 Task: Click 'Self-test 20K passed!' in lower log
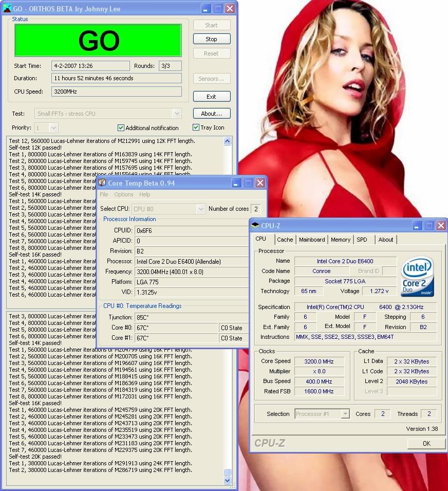(35, 457)
